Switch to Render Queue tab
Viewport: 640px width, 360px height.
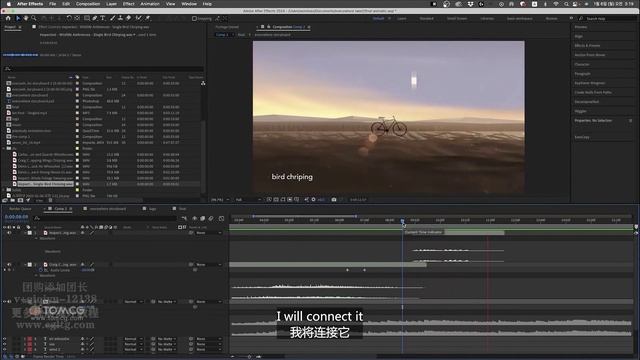point(20,209)
